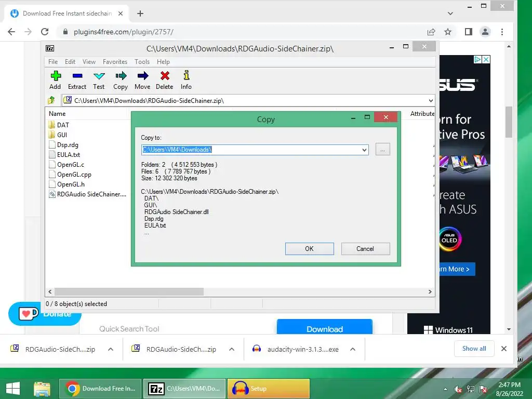
Task: Open the Tools menu in 7-Zip
Action: pos(142,62)
